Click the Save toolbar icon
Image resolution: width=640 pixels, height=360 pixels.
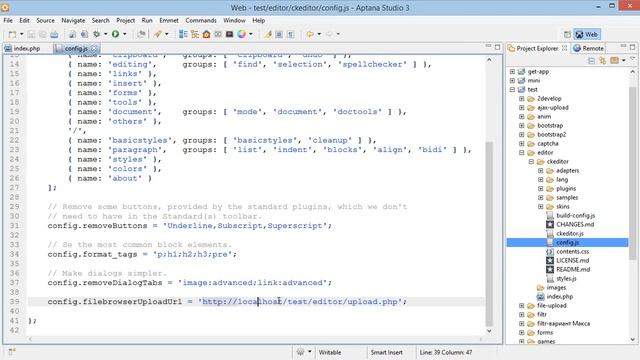(x=31, y=34)
